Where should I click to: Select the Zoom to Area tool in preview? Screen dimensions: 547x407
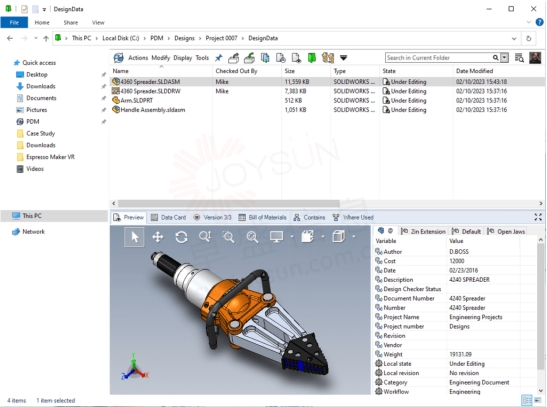228,237
